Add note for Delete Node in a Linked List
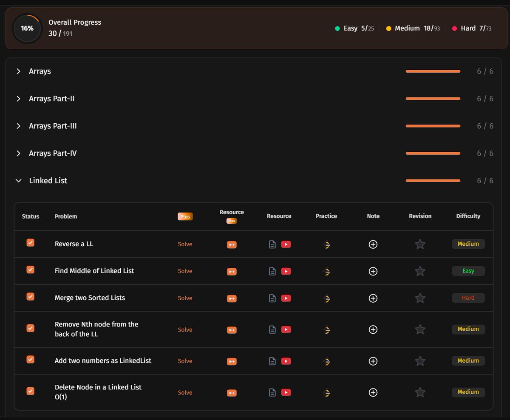Viewport: 510px width, 420px height. [373, 392]
